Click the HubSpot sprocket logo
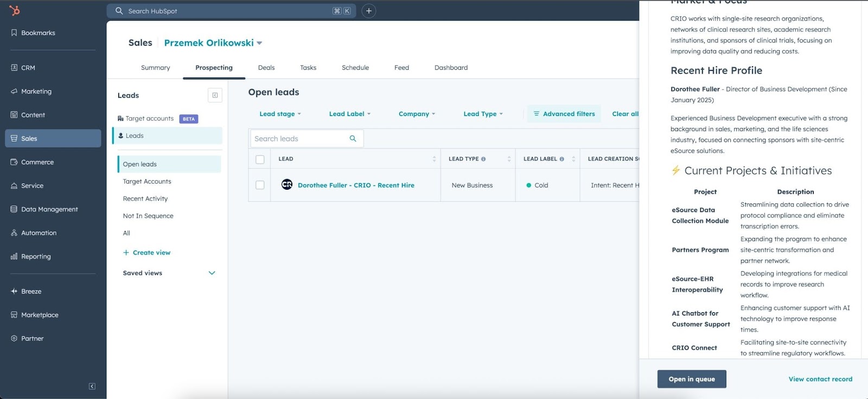Screen dimensions: 868x399 (x=15, y=10)
